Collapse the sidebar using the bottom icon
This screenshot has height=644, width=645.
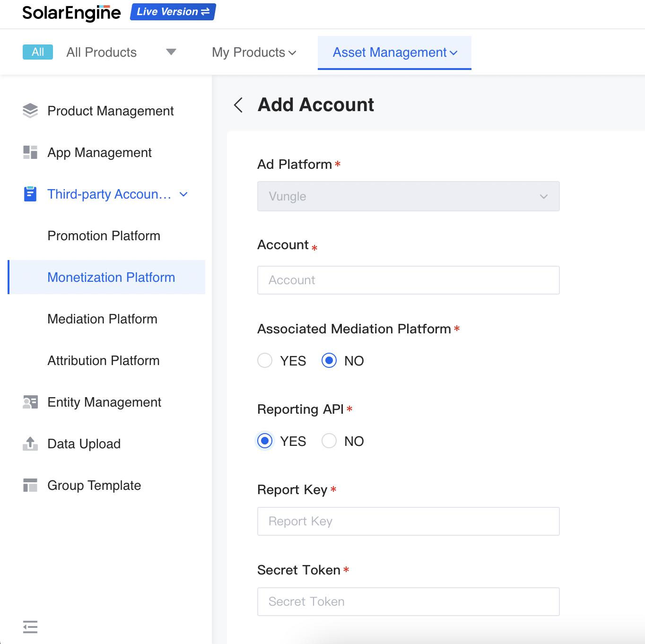point(30,627)
